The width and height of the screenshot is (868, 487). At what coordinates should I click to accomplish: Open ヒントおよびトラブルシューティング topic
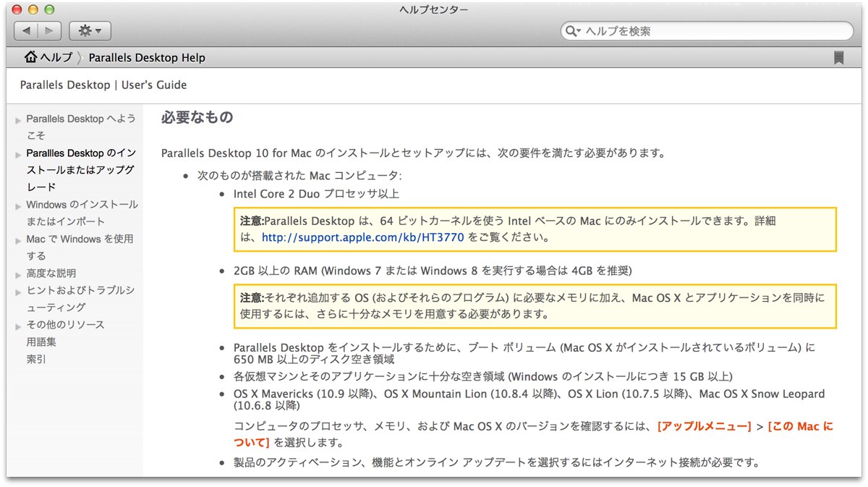pyautogui.click(x=80, y=299)
